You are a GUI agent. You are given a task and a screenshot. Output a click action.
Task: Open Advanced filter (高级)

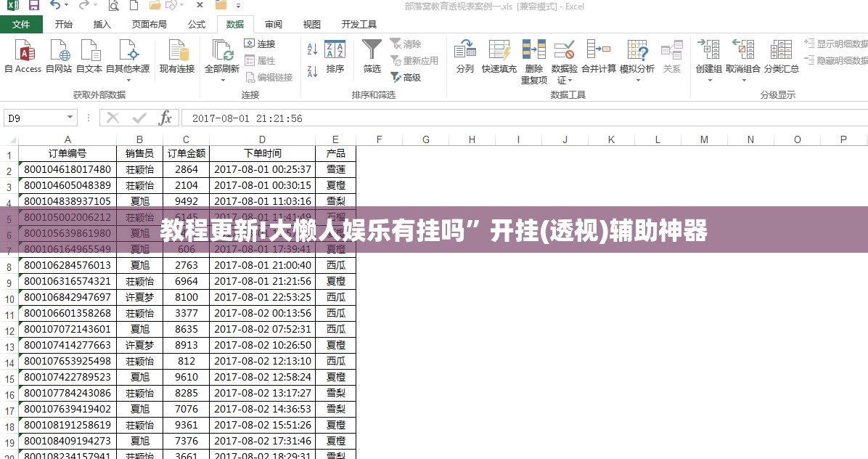click(x=406, y=78)
